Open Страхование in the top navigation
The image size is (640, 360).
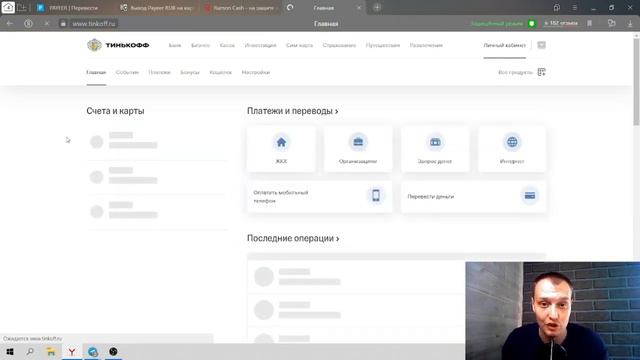339,45
